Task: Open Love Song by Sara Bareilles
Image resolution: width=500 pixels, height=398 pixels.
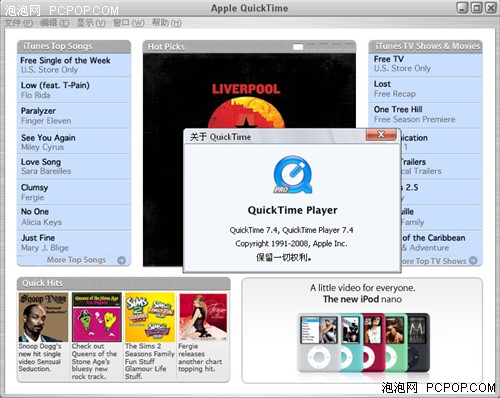Action: pyautogui.click(x=74, y=166)
